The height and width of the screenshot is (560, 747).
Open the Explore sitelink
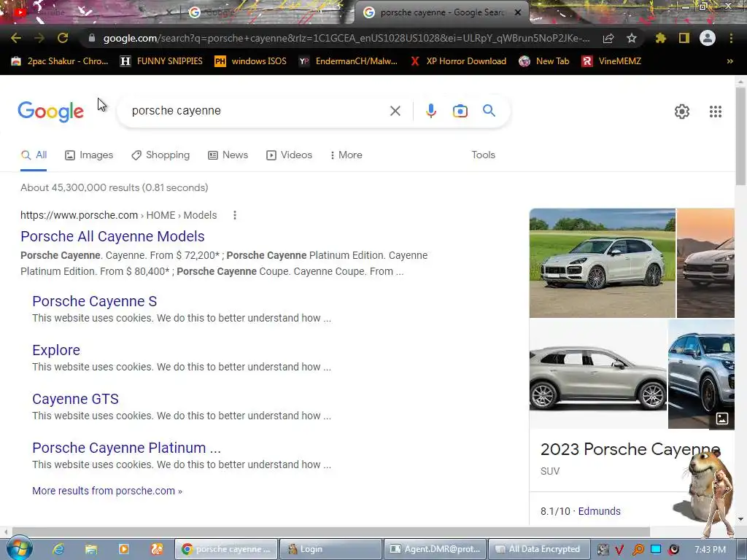[x=56, y=350]
